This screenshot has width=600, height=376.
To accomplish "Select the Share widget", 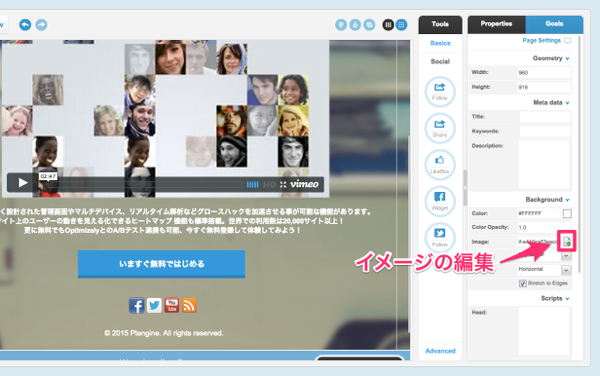I will point(440,128).
